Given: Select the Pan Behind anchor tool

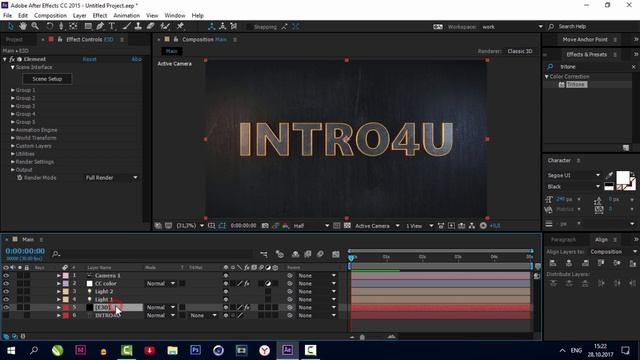Looking at the screenshot, I should tap(73, 27).
